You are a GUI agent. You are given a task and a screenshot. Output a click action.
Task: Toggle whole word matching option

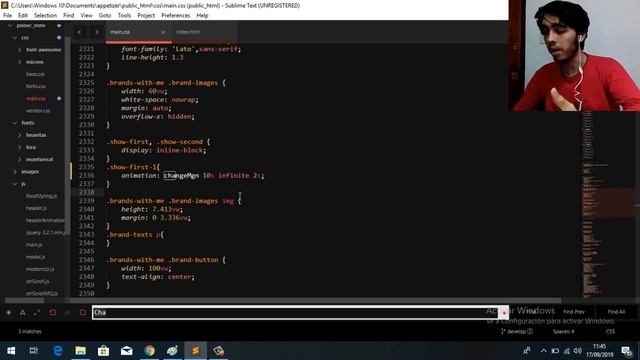pos(37,313)
